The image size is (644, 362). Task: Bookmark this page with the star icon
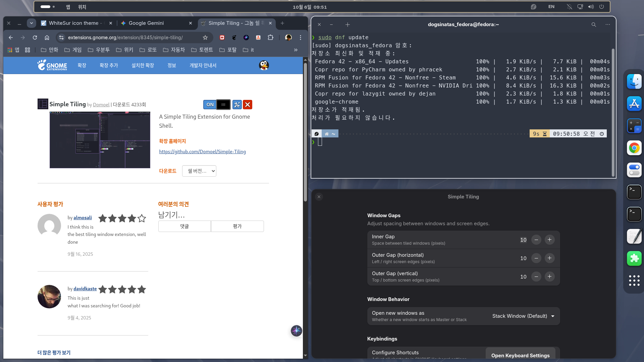tap(205, 38)
